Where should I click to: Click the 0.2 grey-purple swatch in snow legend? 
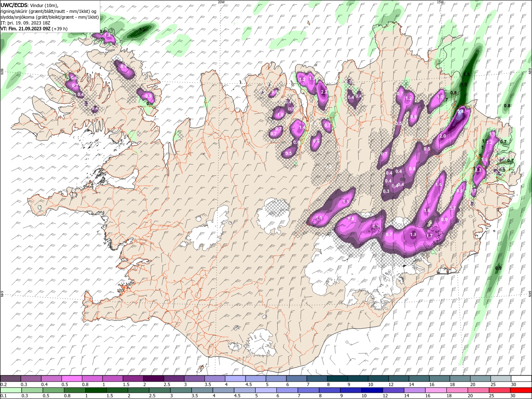[11, 379]
